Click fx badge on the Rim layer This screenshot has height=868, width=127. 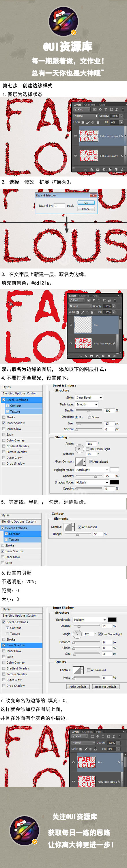coord(119,762)
